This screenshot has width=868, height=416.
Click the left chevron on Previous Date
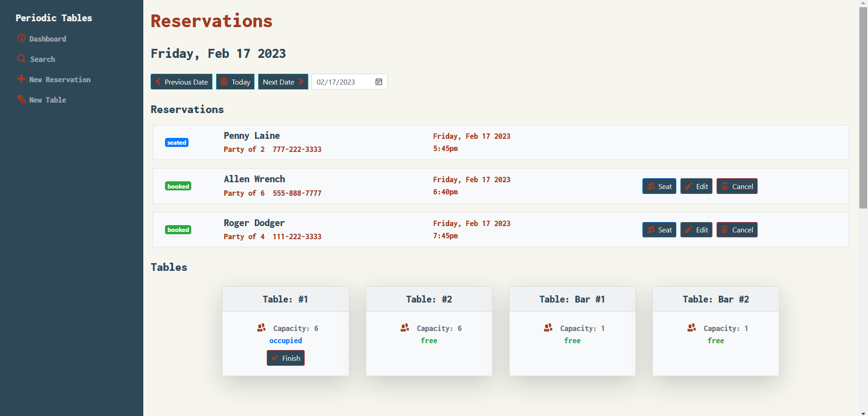[x=158, y=81]
